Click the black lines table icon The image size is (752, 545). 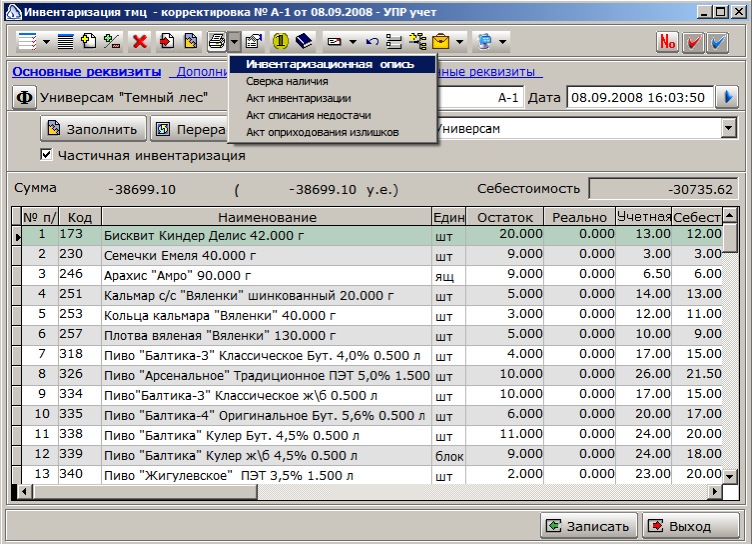(65, 42)
